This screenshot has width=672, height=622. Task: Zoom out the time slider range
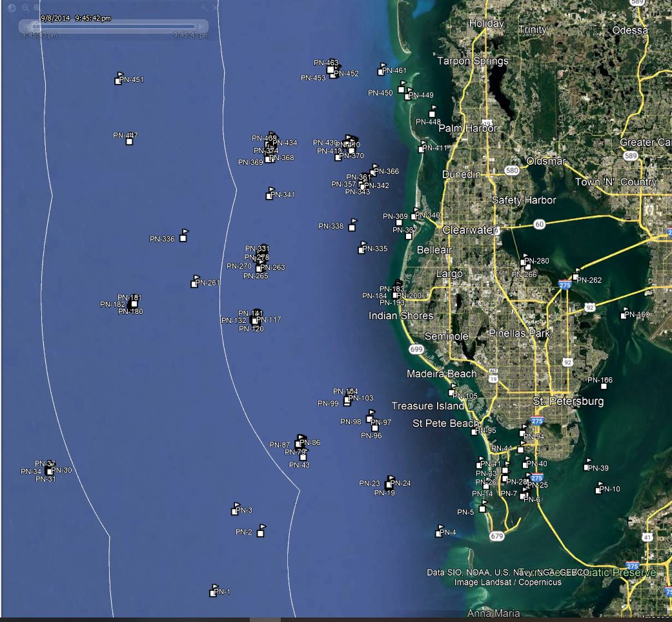pos(26,8)
